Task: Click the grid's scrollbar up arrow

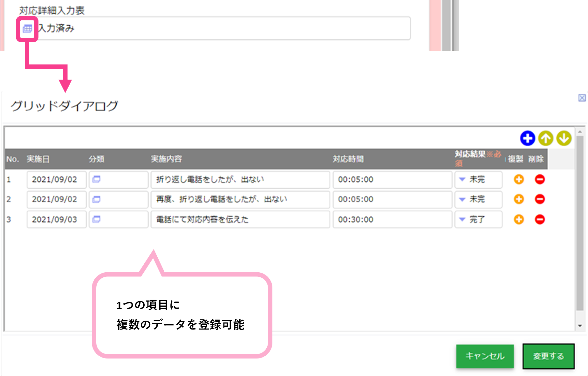Action: tap(580, 131)
